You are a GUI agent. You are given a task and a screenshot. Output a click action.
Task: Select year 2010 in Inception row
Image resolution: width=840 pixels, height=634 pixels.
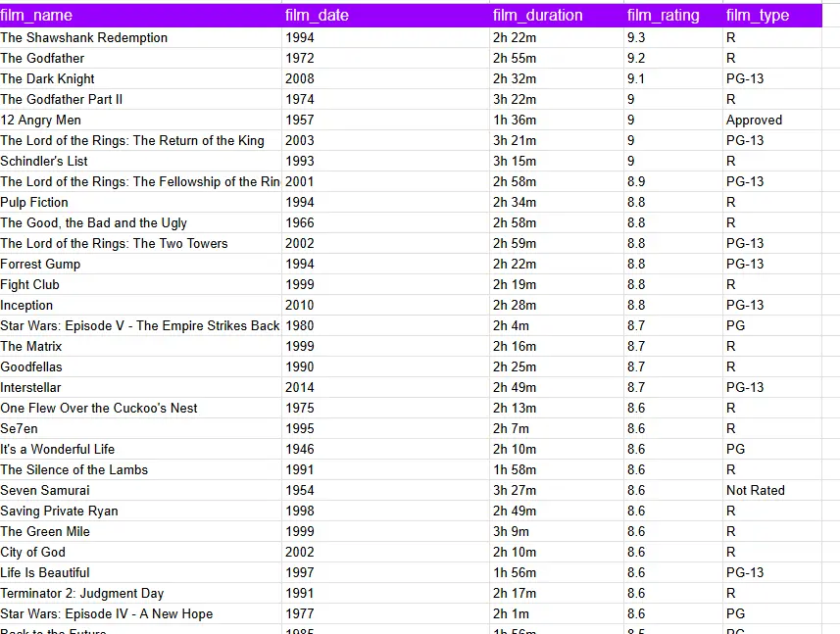[x=386, y=305]
